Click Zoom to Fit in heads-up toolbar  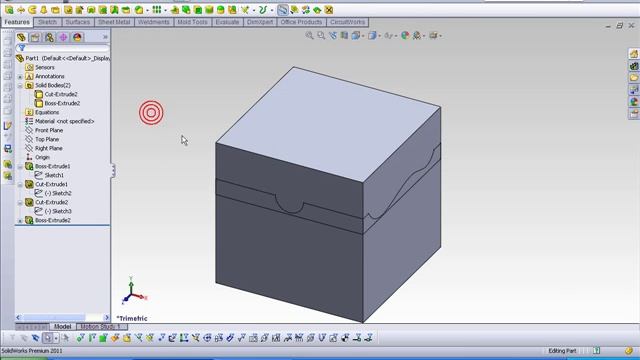pos(309,36)
